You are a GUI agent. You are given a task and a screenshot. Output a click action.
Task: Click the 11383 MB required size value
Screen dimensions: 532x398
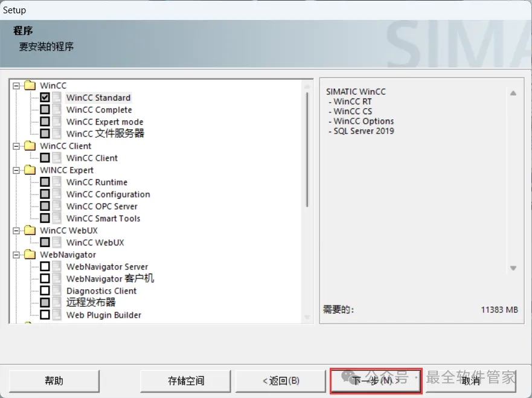(499, 310)
